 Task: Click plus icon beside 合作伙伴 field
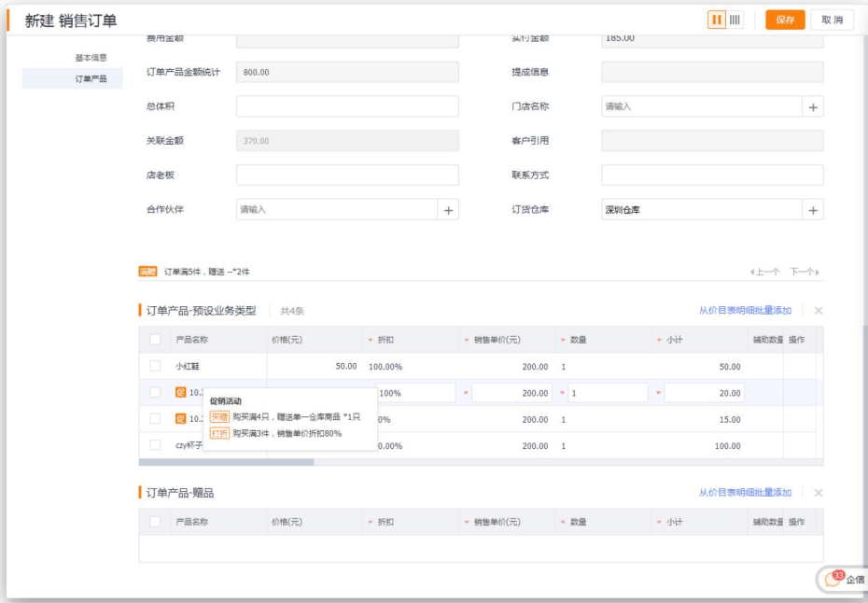(448, 210)
